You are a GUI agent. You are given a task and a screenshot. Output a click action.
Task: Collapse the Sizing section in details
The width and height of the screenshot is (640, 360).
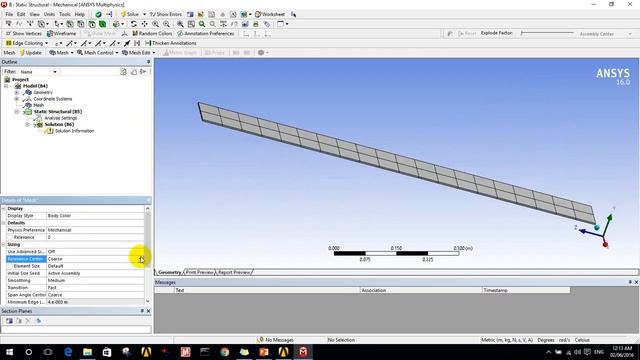click(4, 244)
